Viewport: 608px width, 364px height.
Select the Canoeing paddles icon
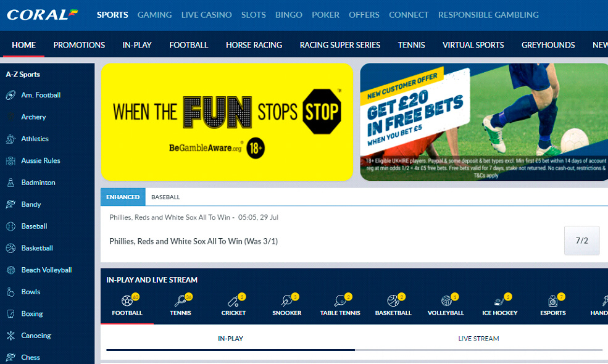10,336
